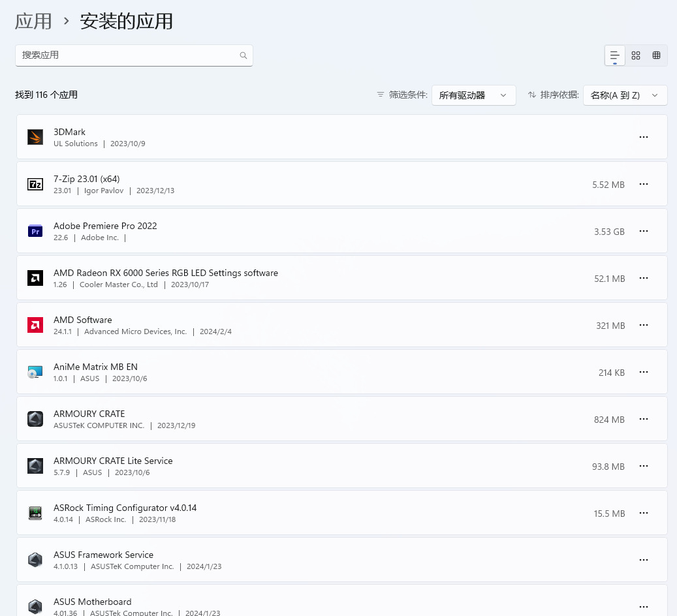This screenshot has height=616, width=677.
Task: Click the 5.52 MB size value
Action: (608, 185)
